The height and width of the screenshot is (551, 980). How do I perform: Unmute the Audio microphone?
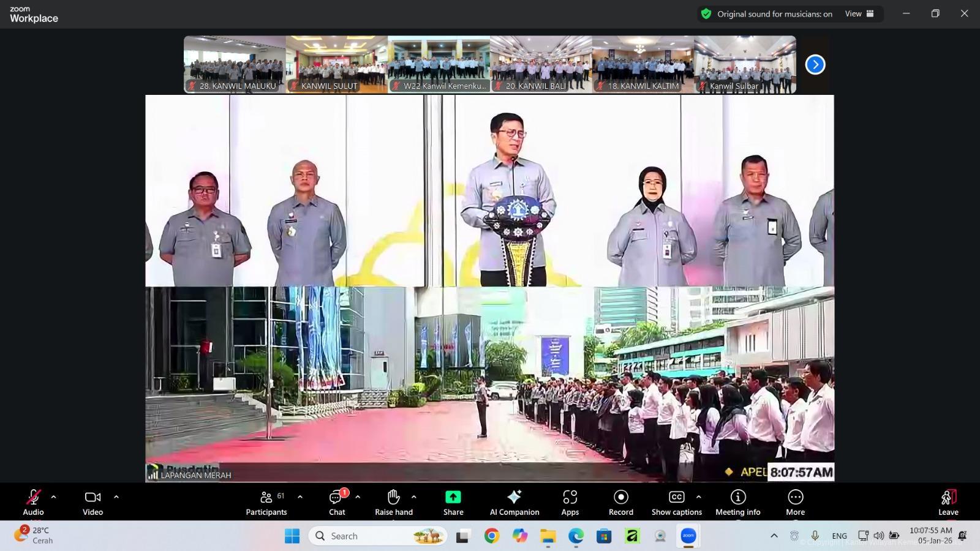coord(33,502)
